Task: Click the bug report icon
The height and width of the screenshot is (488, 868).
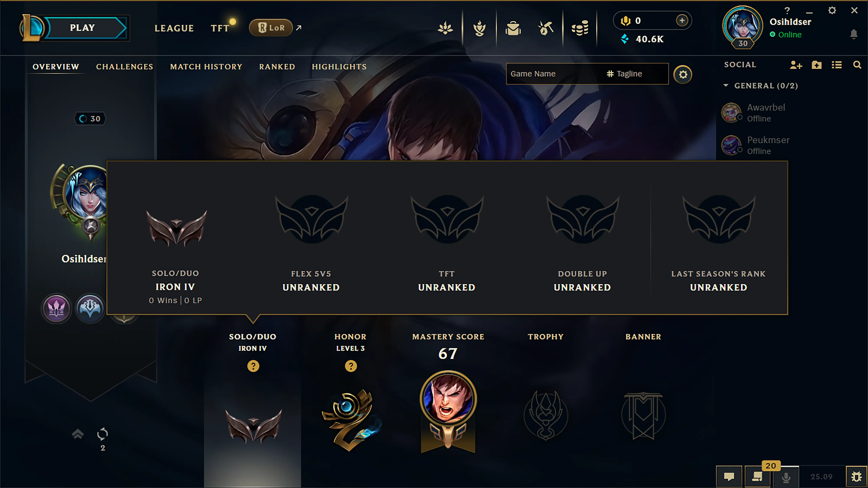Action: pos(856,477)
